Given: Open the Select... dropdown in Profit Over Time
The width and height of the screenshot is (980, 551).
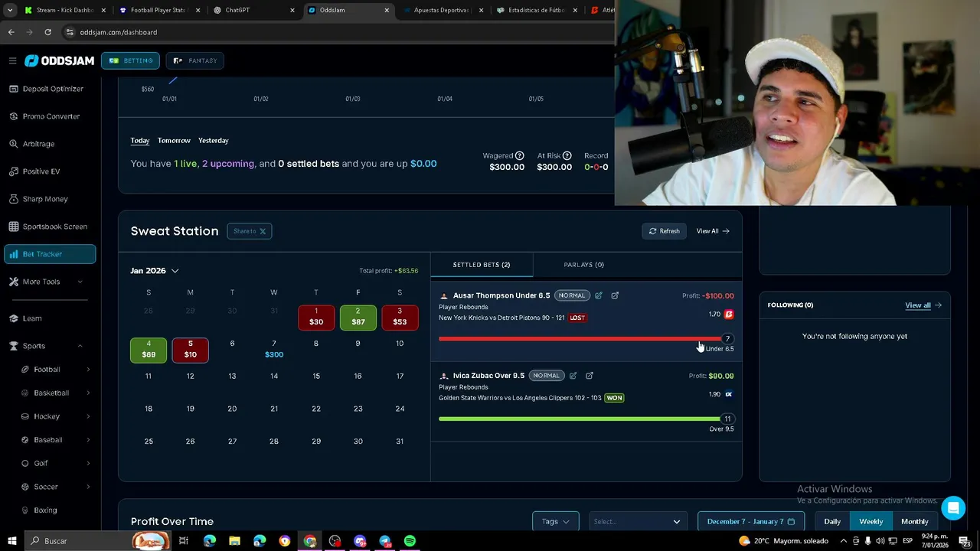Looking at the screenshot, I should pos(637,521).
